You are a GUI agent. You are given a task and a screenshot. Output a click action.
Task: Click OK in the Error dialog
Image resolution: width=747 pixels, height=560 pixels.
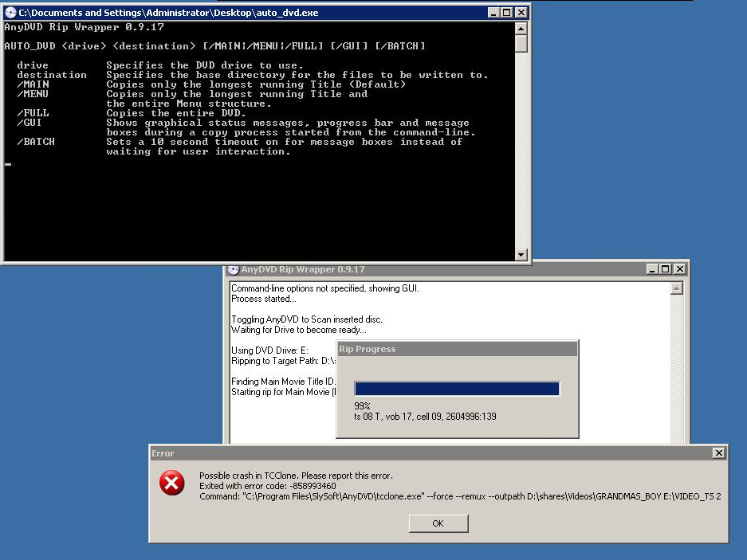(438, 523)
